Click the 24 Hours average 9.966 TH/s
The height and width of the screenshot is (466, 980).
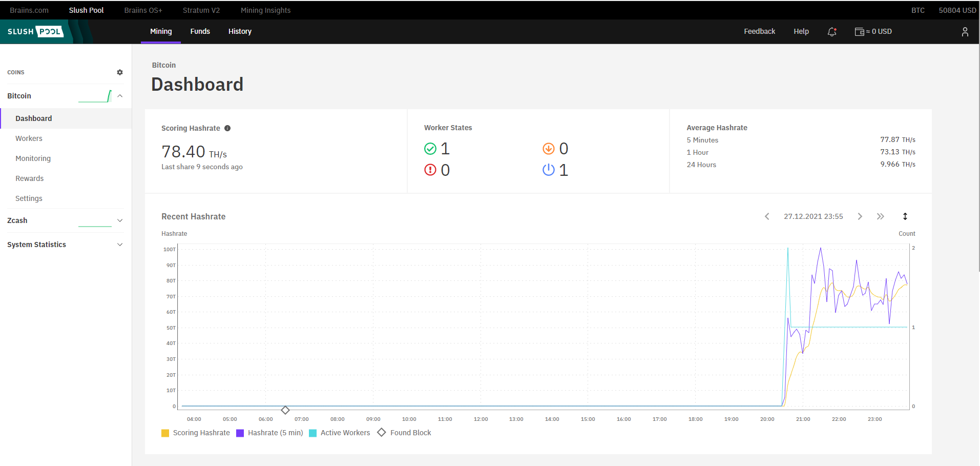tap(898, 164)
